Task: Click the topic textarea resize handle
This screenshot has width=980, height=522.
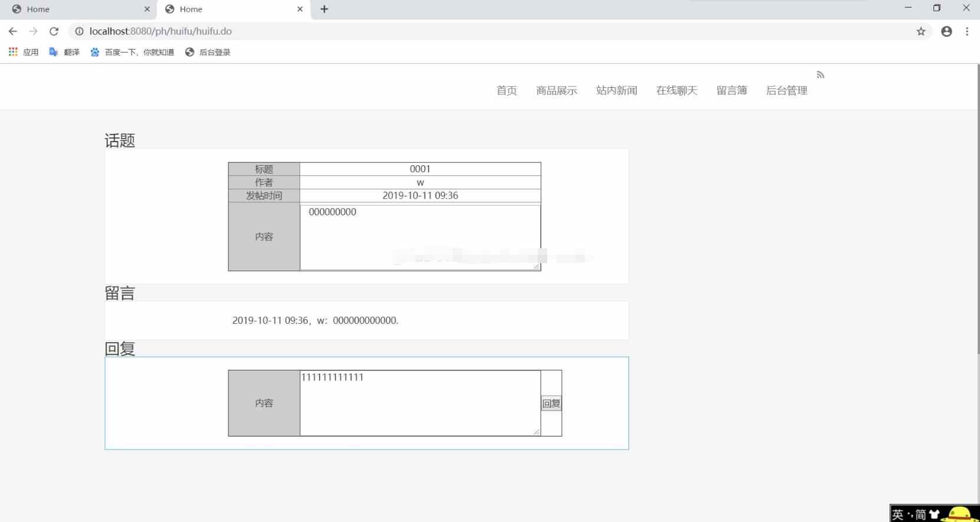Action: [537, 266]
